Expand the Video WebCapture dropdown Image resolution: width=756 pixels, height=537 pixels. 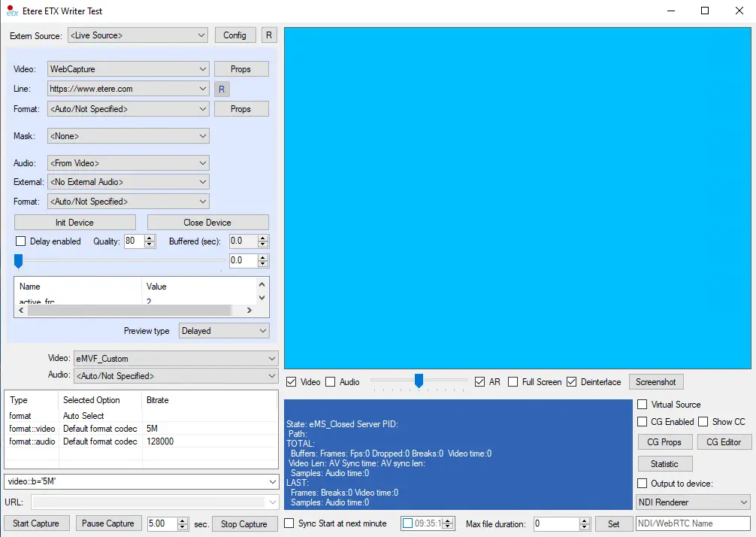128,69
